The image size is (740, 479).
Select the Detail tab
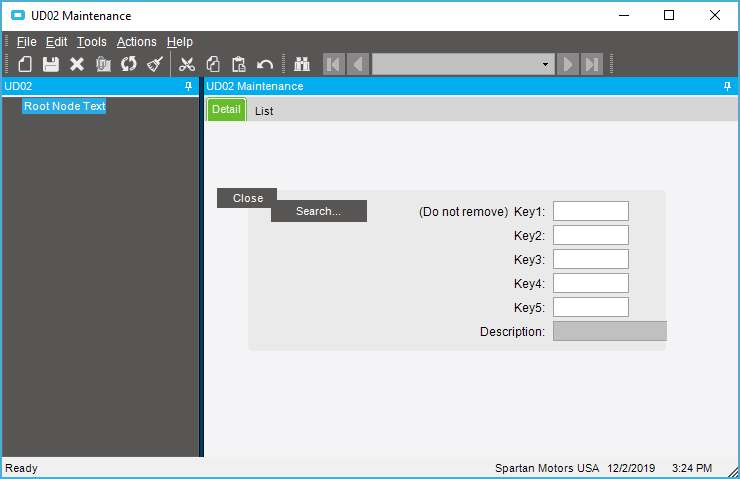[x=227, y=109]
